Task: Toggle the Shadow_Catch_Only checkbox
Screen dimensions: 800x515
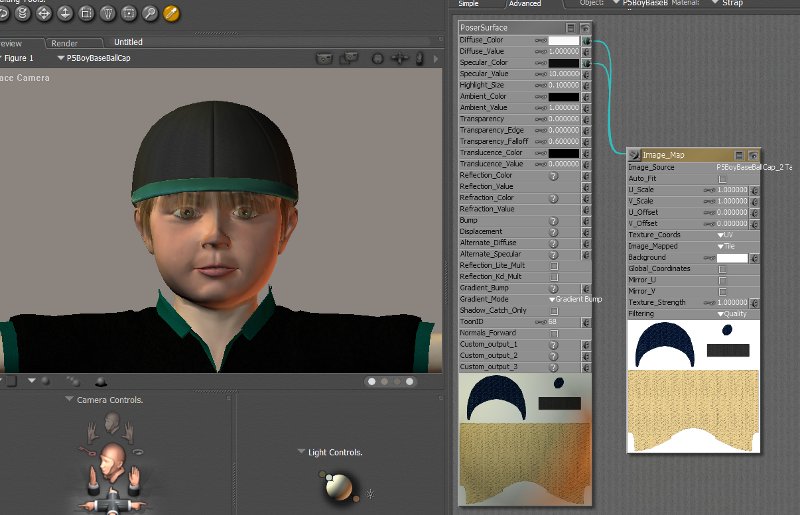Action: pyautogui.click(x=554, y=311)
